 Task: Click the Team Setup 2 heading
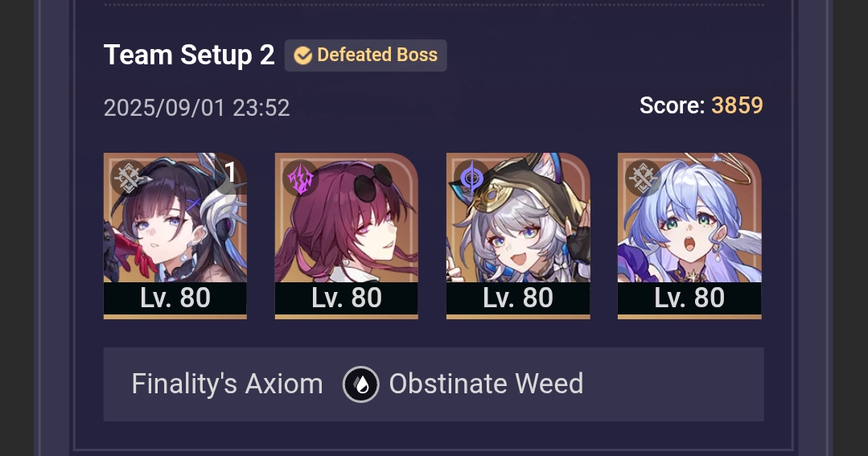click(189, 55)
